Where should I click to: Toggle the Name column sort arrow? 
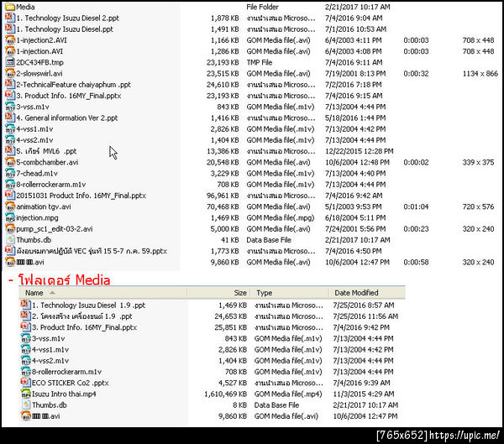pos(52,293)
